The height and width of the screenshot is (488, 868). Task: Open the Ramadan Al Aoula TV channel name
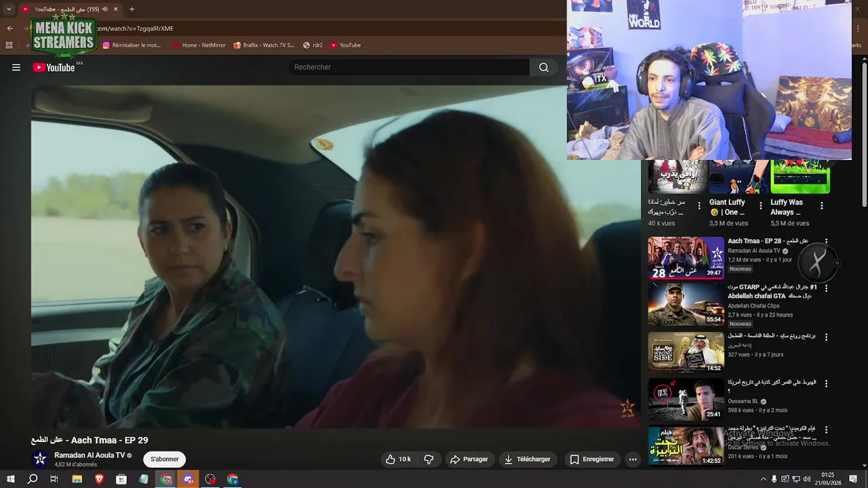[x=90, y=455]
